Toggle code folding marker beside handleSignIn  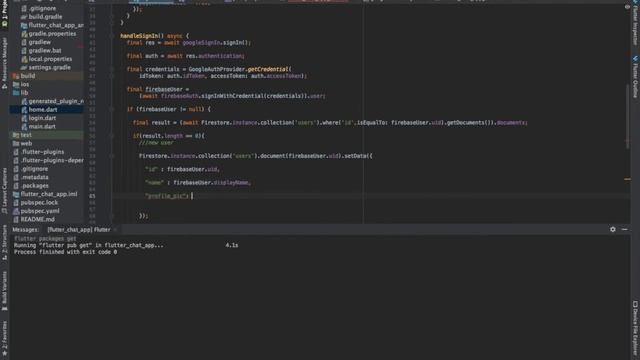111,36
